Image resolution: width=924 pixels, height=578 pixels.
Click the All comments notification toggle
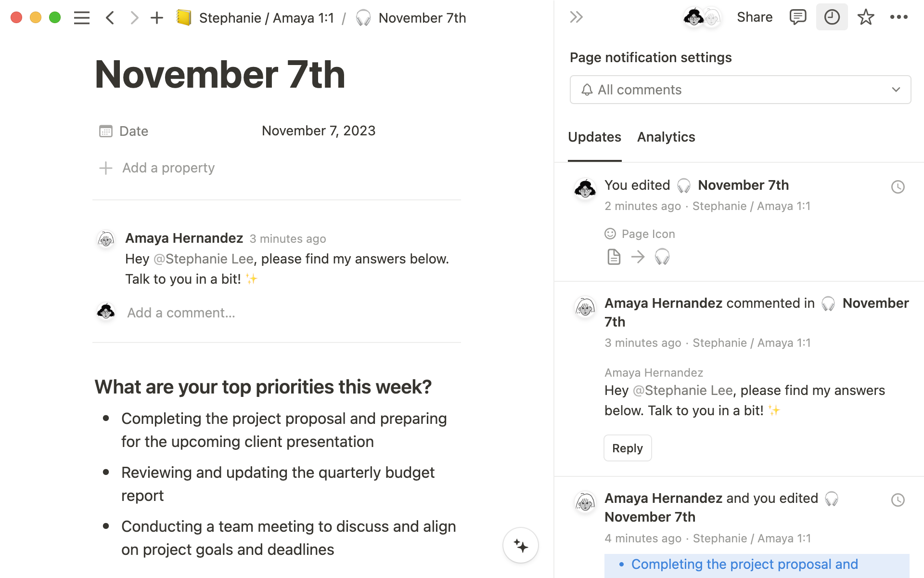(x=740, y=89)
